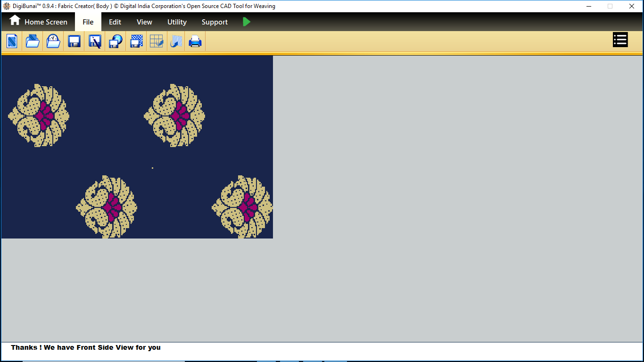Open the Edit menu tab
Image resolution: width=644 pixels, height=362 pixels.
tap(115, 22)
